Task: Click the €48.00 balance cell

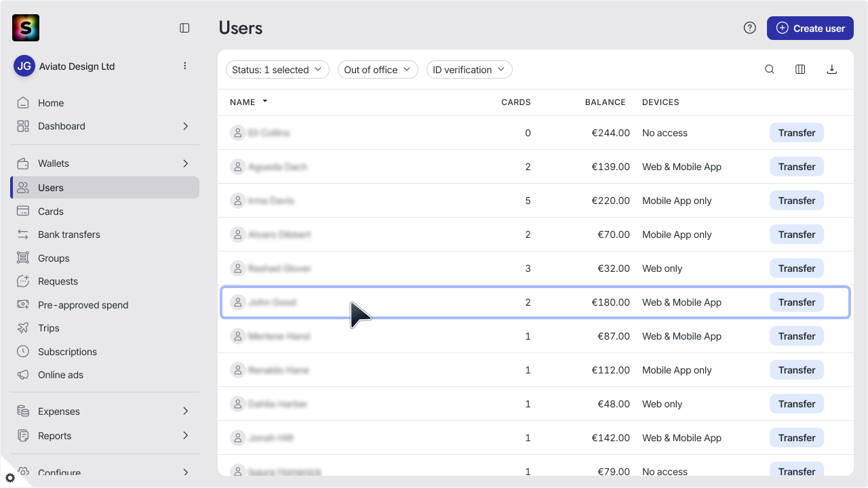Action: point(614,404)
